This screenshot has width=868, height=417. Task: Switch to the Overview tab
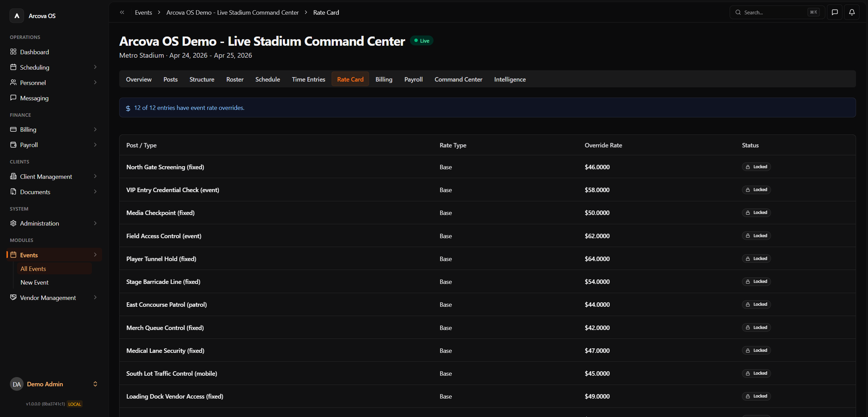[139, 79]
